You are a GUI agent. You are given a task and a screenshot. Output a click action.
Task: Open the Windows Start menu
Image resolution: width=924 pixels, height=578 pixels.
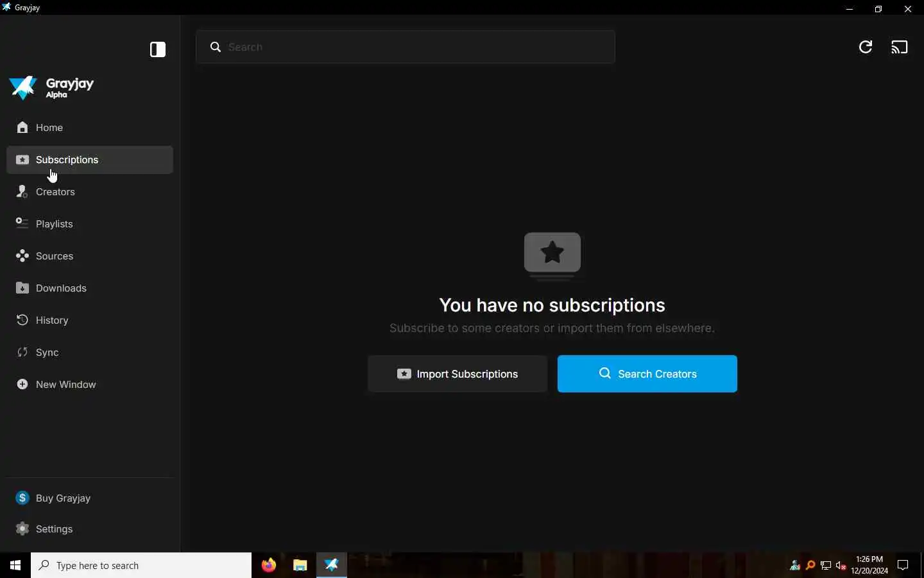15,566
